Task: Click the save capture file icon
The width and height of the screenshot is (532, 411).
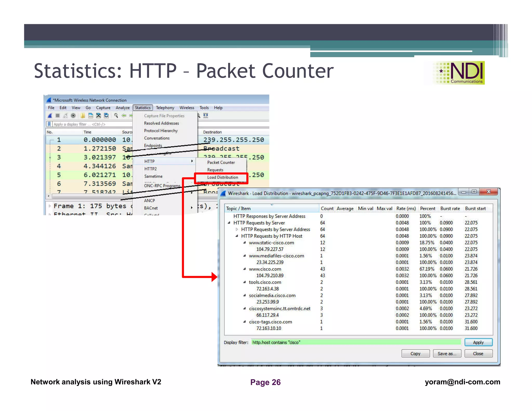Action: 90,116
